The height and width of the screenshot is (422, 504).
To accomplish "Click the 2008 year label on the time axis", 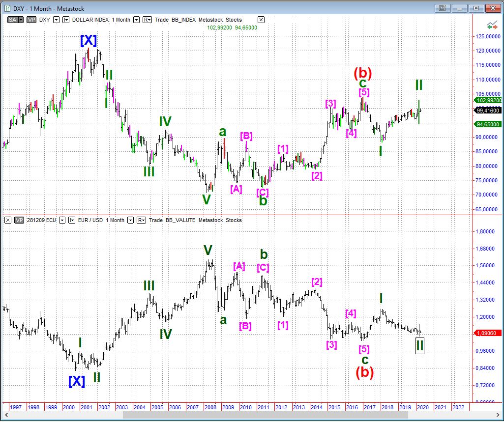I will [x=210, y=407].
